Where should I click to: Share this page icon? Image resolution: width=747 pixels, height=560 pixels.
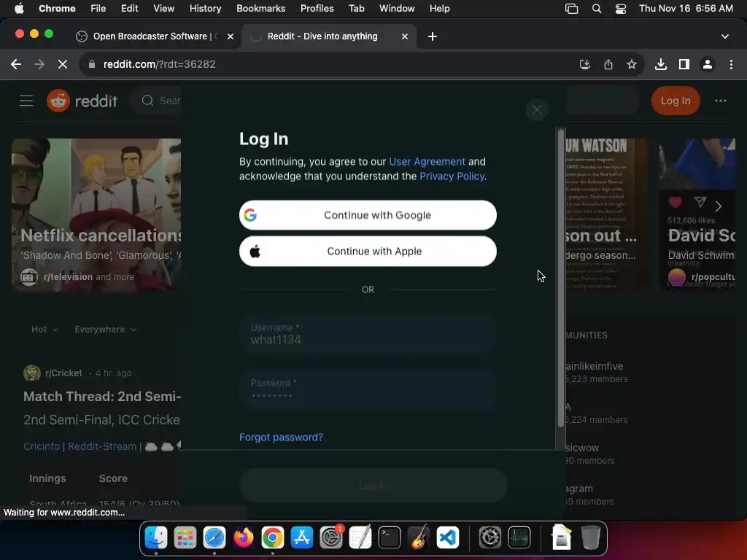608,64
